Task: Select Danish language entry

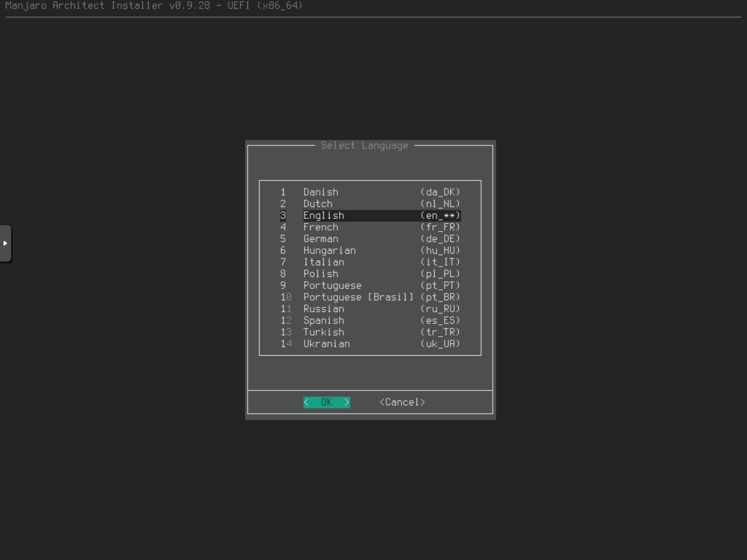Action: point(320,192)
